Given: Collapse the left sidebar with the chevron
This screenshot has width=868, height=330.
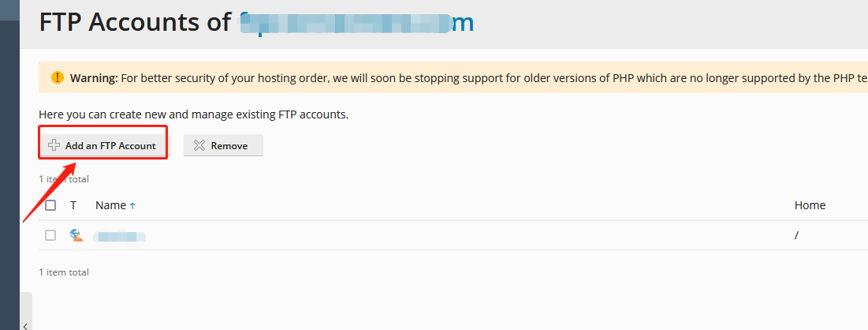Looking at the screenshot, I should (26, 324).
